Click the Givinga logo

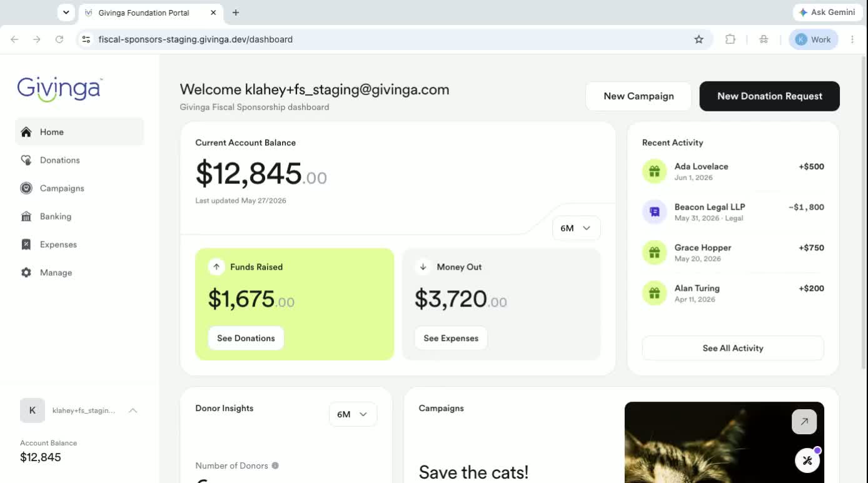click(59, 89)
